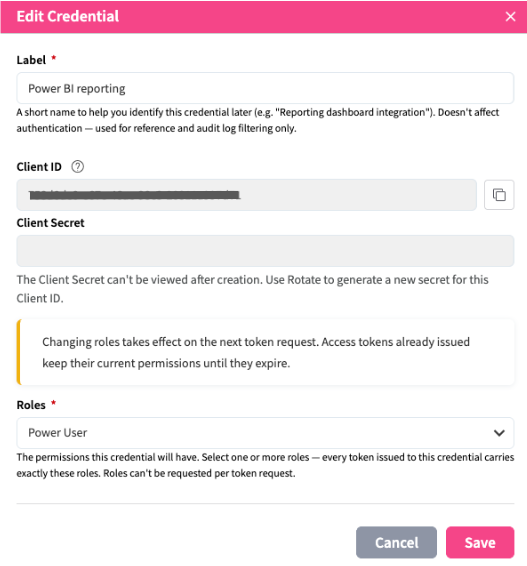527x566 pixels.
Task: Click the Client Secret Rotate hint text
Action: pos(252,289)
